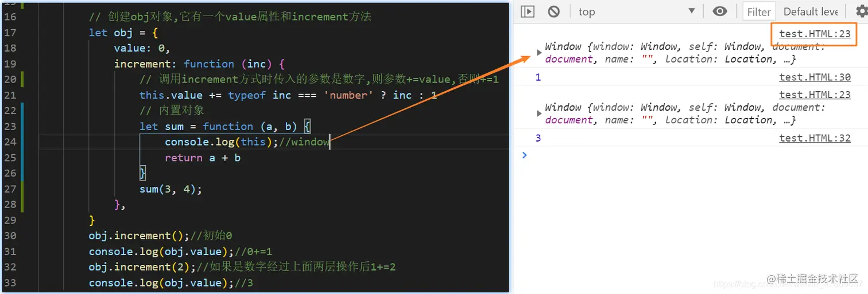Open the Default levels dropdown
868x294 pixels.
pos(811,11)
